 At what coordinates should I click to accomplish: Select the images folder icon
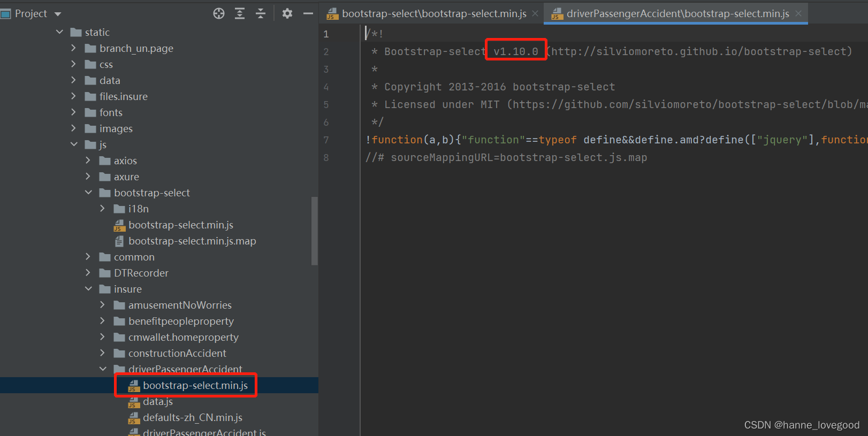90,128
